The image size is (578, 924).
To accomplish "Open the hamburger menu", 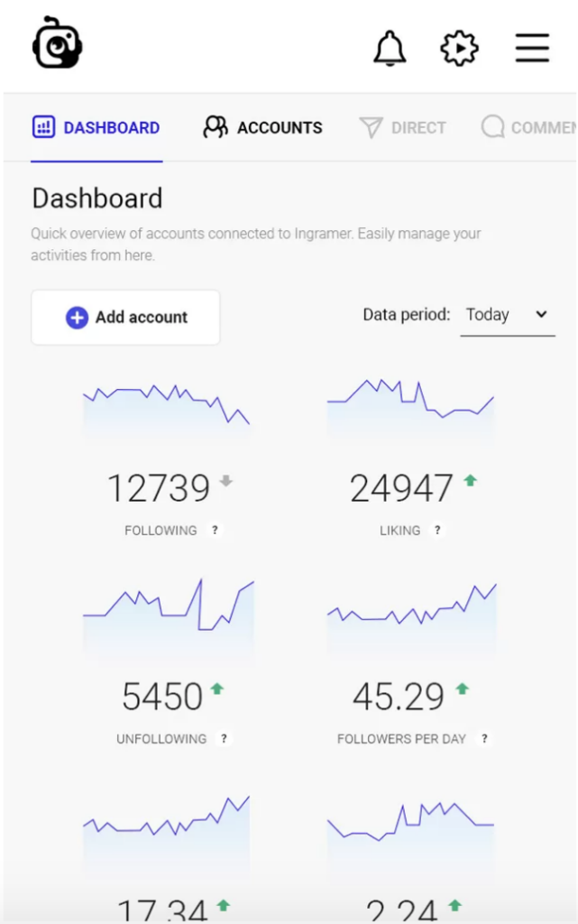I will pos(532,48).
